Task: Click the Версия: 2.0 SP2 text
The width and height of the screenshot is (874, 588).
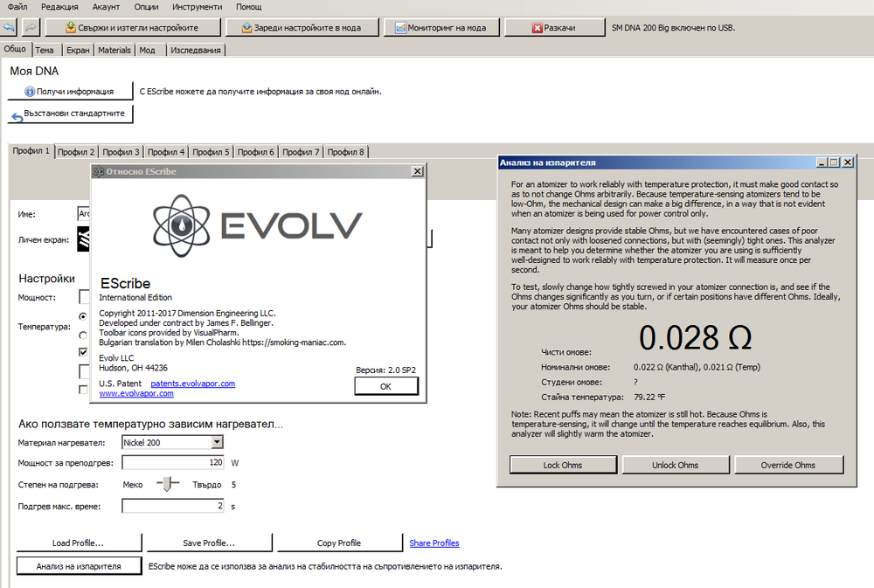Action: [x=385, y=370]
